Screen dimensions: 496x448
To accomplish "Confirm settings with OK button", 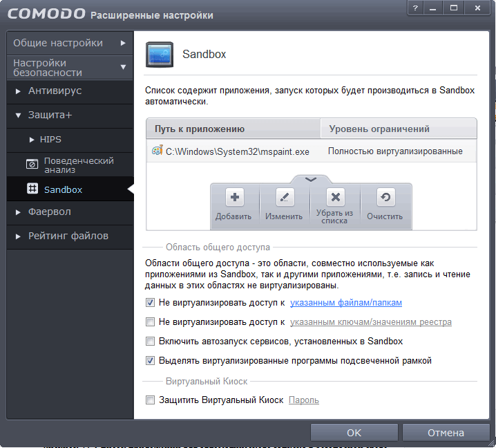I will [x=354, y=433].
